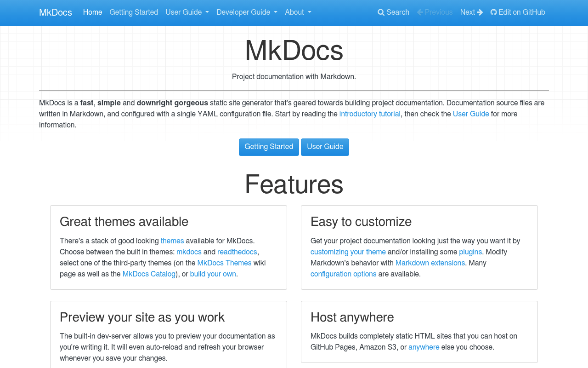Screen dimensions: 588x368
Task: Open the User Guide dropdown menu
Action: [187, 12]
